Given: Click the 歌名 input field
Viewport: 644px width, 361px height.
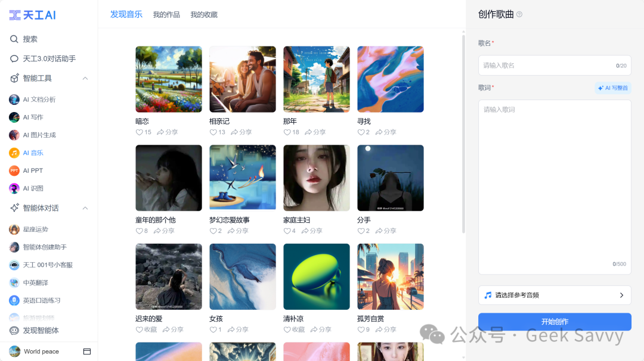Looking at the screenshot, I should 555,66.
